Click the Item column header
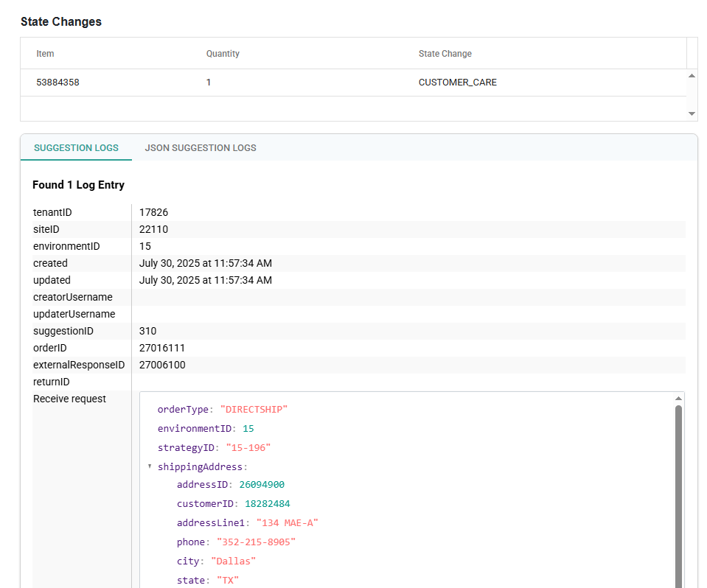The image size is (707, 588). point(45,54)
